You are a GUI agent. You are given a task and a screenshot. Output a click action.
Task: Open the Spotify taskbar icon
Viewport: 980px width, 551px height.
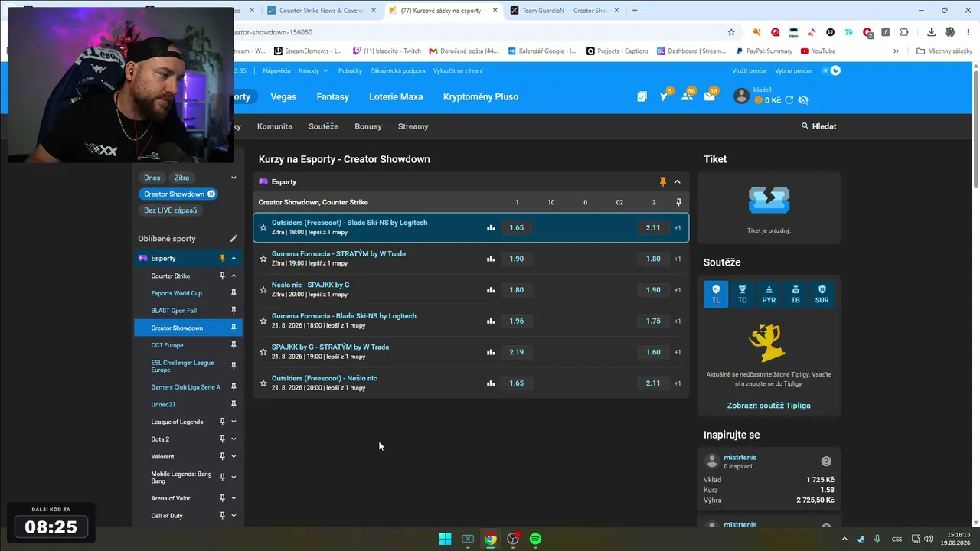tap(535, 539)
